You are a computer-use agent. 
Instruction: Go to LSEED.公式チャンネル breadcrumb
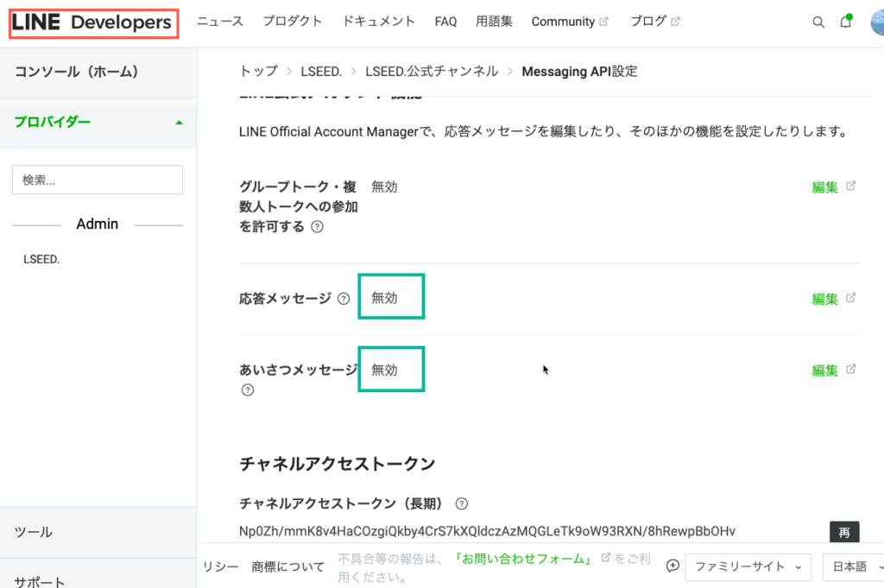pos(432,72)
